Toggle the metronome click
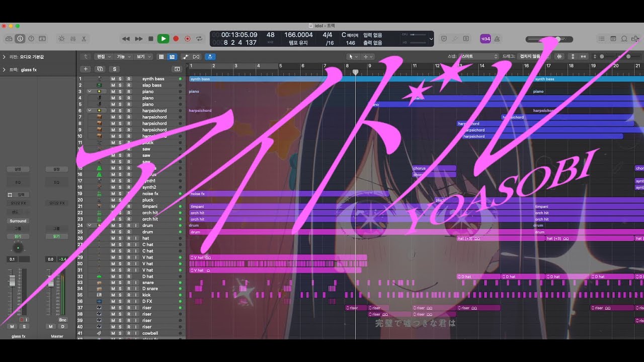 coord(497,39)
